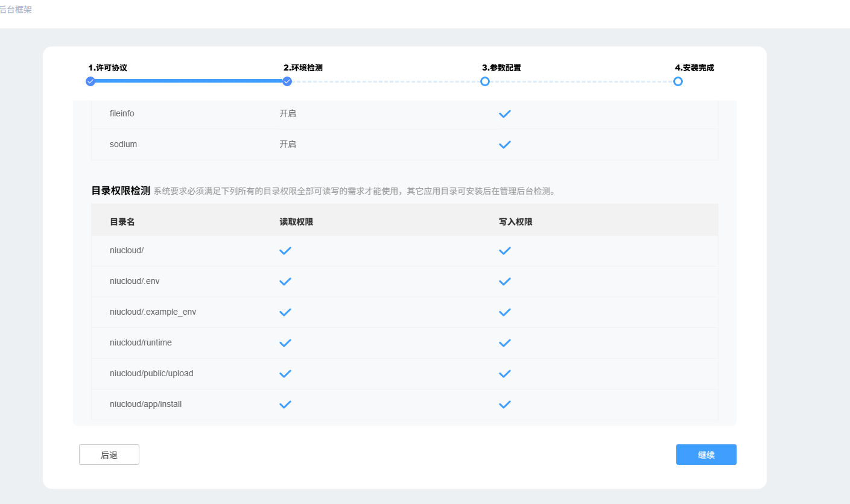
Task: Click niucloud/app/install read permission checkmark
Action: (285, 404)
